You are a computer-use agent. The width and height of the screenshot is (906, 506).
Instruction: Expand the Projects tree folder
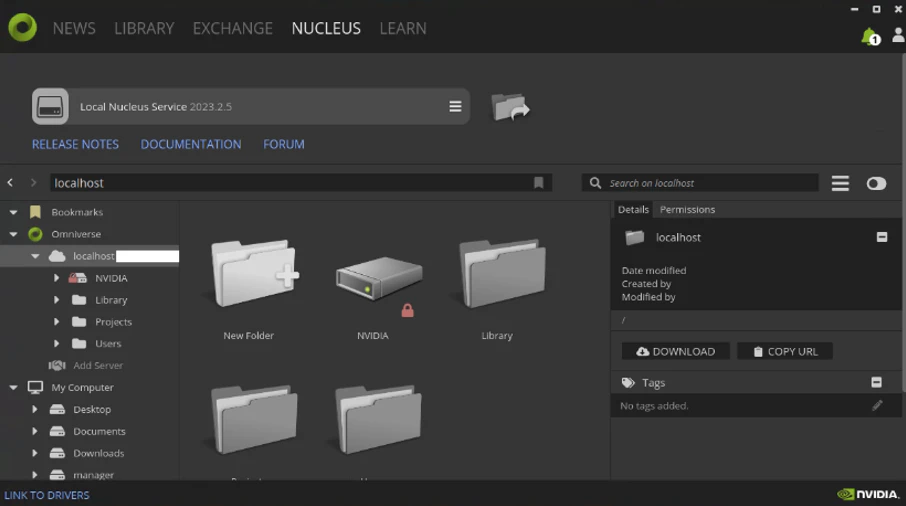tap(56, 322)
